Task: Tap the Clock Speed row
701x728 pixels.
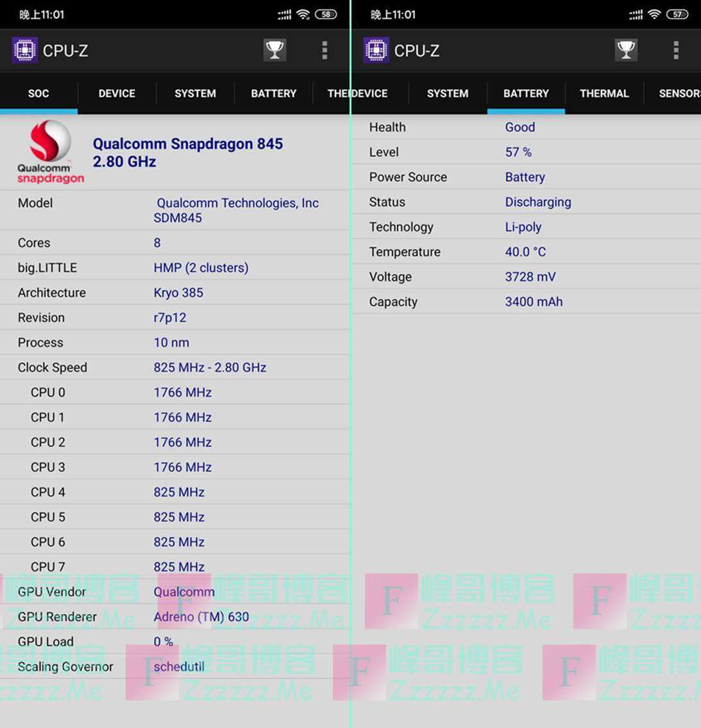Action: [174, 368]
